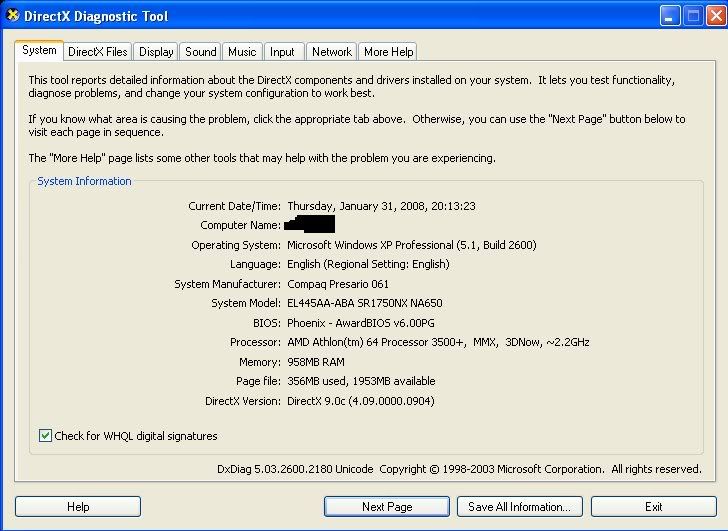Switch to the Music tab

(242, 52)
